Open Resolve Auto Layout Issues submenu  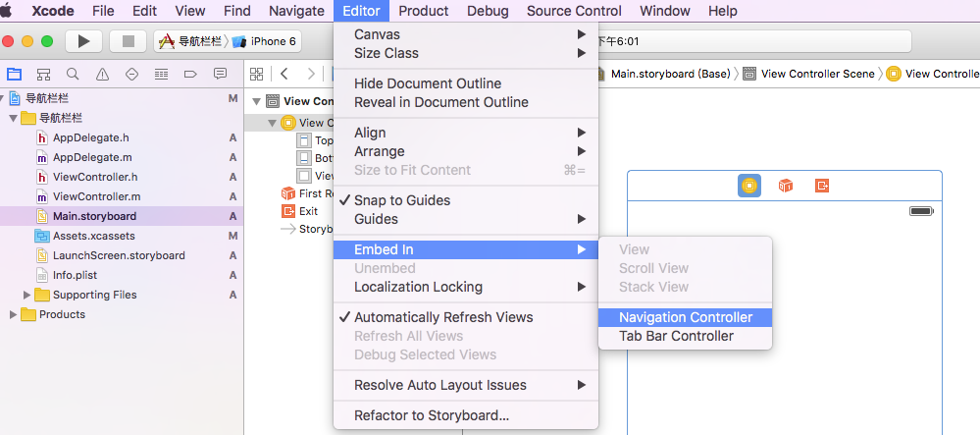click(466, 385)
